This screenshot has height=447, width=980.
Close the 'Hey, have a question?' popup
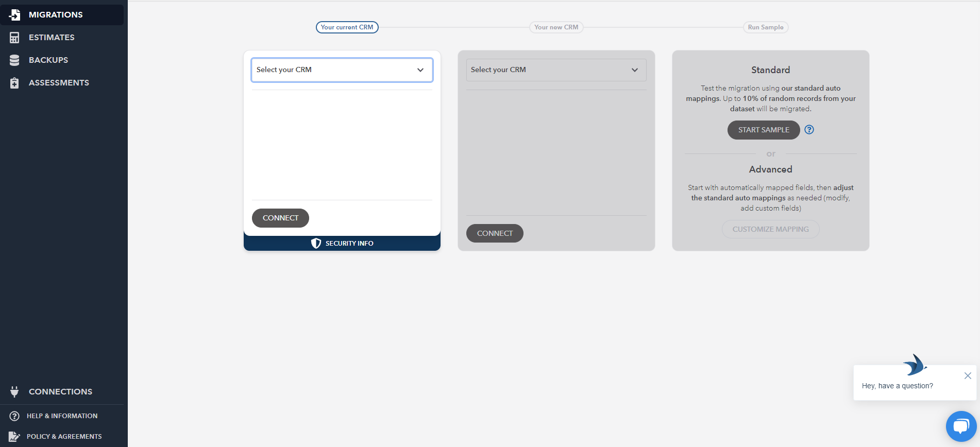pos(968,376)
